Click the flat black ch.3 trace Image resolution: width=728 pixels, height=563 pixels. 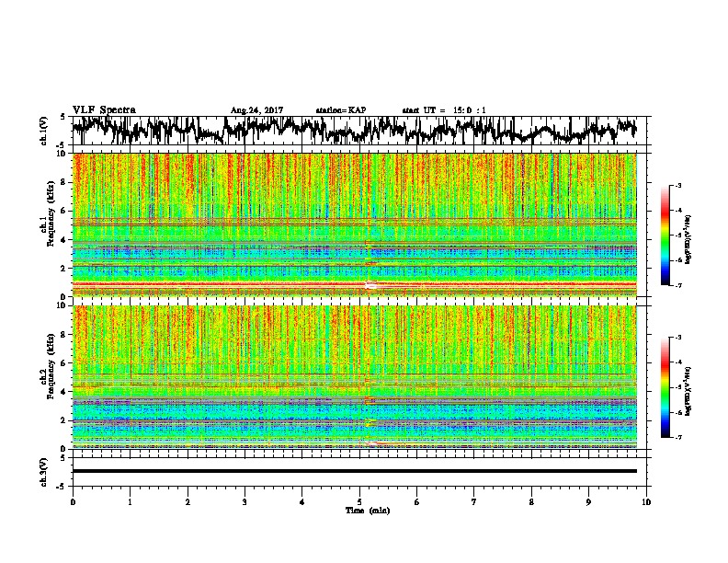click(355, 471)
